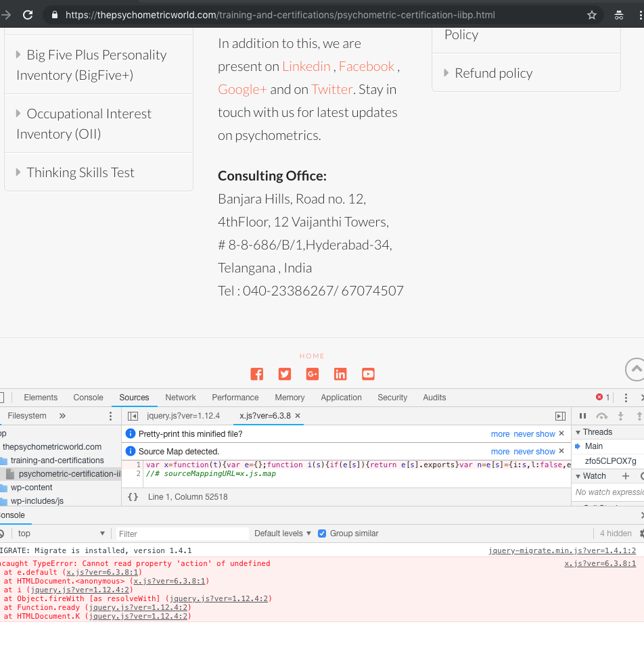Screen dimensions: 644x664
Task: Bookmark this page with star icon
Action: point(592,15)
